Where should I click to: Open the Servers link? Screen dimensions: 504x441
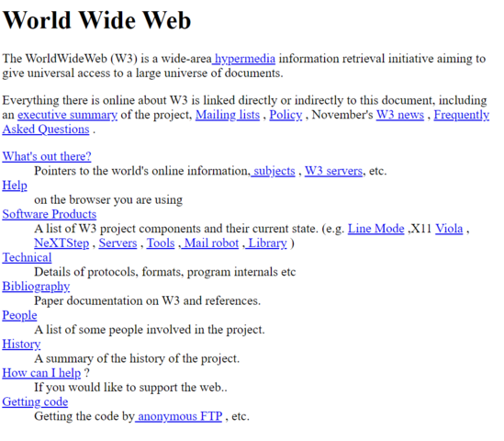click(118, 243)
